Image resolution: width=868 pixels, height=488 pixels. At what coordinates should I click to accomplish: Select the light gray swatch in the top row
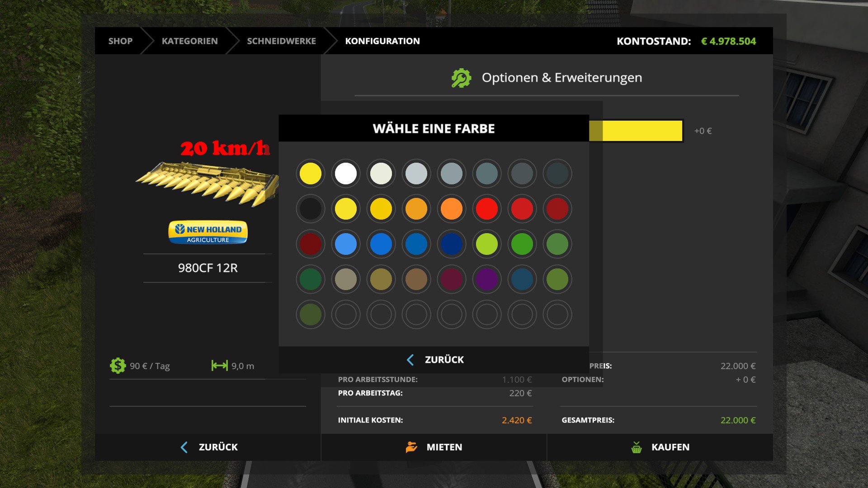click(x=416, y=174)
